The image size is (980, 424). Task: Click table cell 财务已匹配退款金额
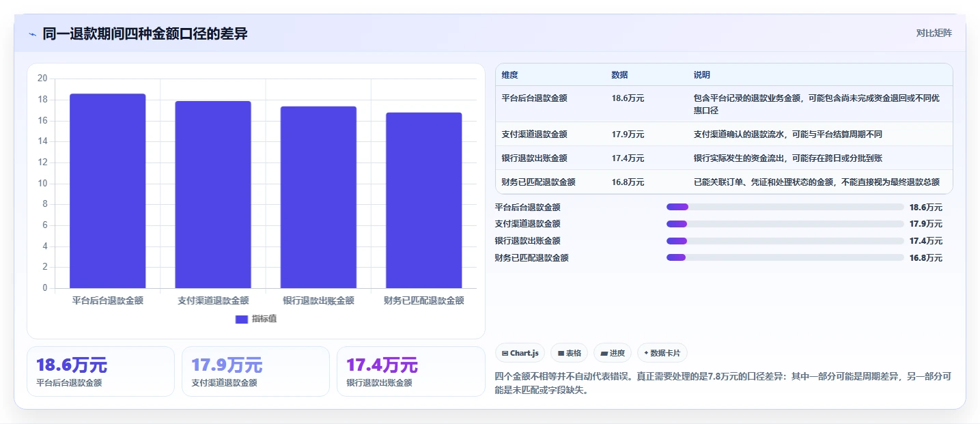(538, 182)
